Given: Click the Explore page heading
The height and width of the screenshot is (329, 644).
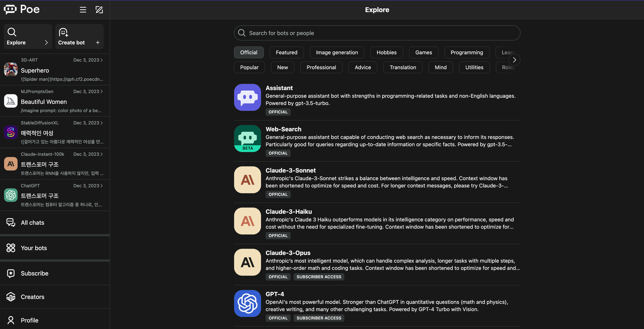Looking at the screenshot, I should click(x=377, y=10).
